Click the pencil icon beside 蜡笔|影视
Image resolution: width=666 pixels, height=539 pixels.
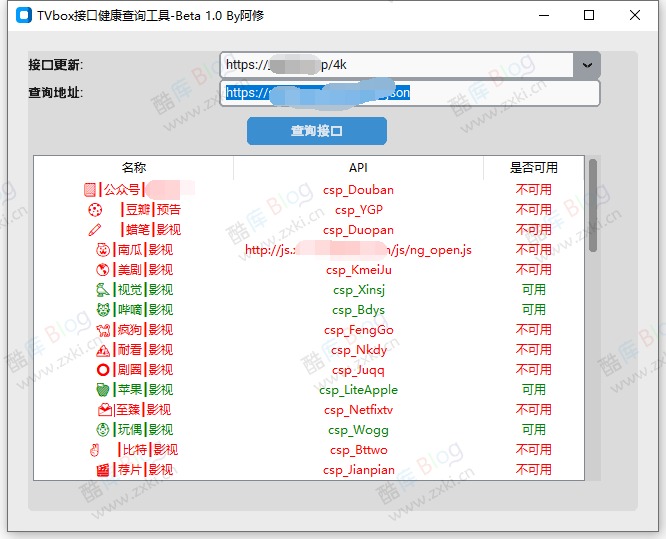(x=95, y=230)
